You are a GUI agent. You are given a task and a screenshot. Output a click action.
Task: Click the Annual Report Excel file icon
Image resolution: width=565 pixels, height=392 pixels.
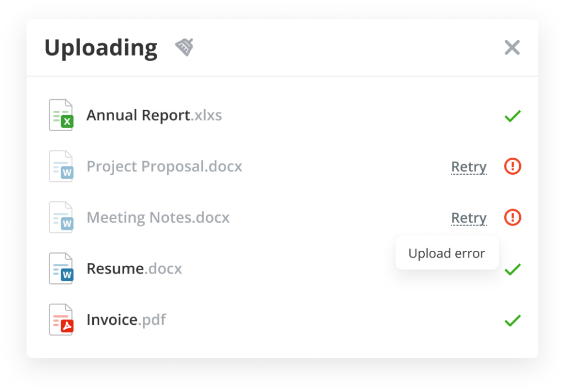coord(61,115)
